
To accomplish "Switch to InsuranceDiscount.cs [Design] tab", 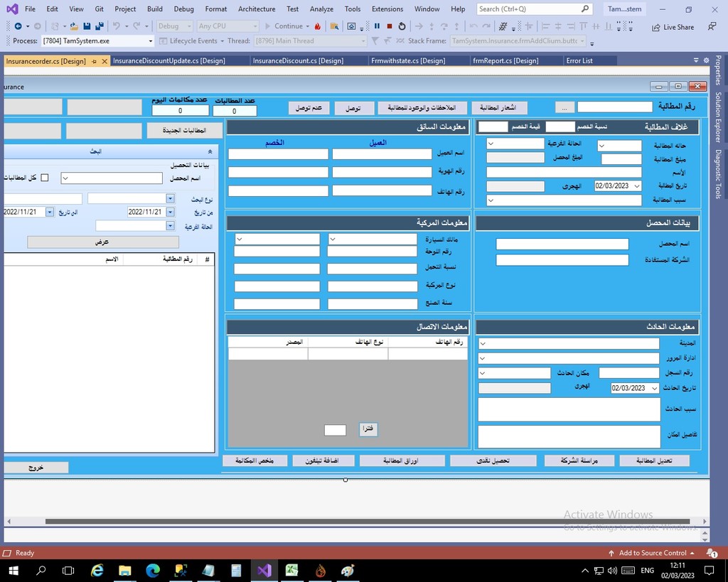I will point(298,61).
